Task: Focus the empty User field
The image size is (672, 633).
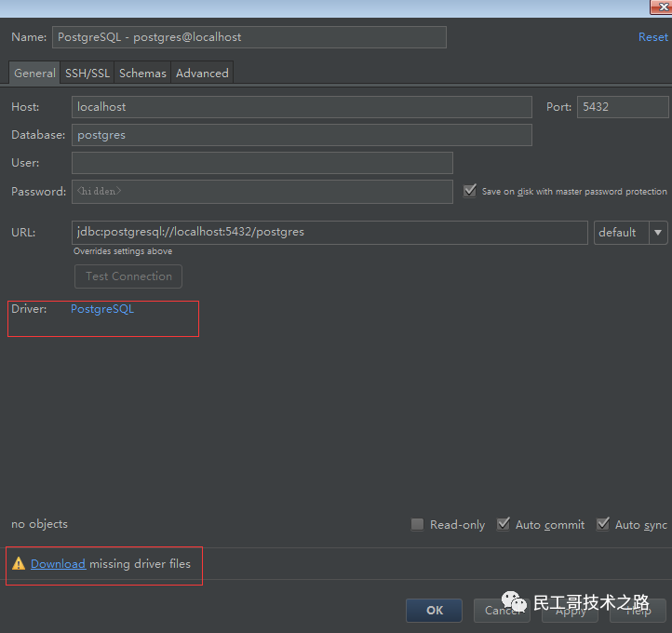Action: coord(262,163)
